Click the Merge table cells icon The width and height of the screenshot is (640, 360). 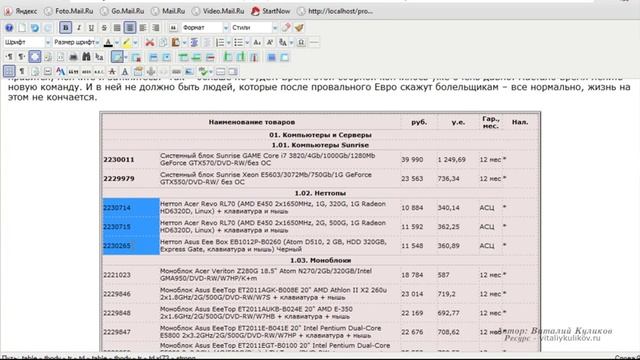[284, 57]
